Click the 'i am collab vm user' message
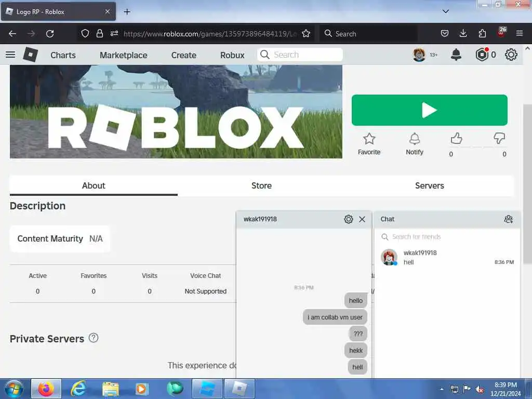This screenshot has height=399, width=532. [335, 317]
